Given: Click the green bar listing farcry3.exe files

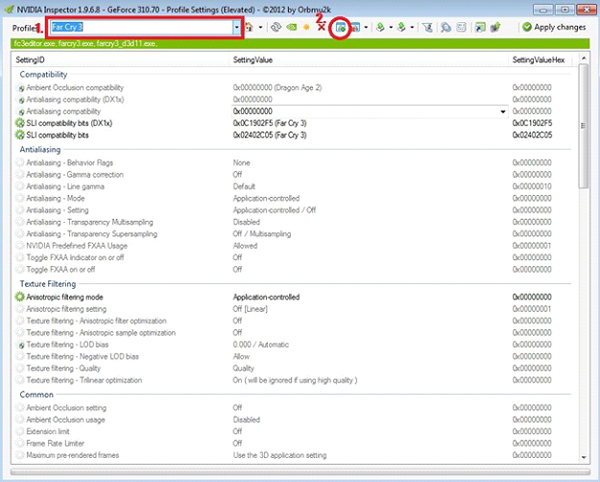Looking at the screenshot, I should [x=300, y=44].
